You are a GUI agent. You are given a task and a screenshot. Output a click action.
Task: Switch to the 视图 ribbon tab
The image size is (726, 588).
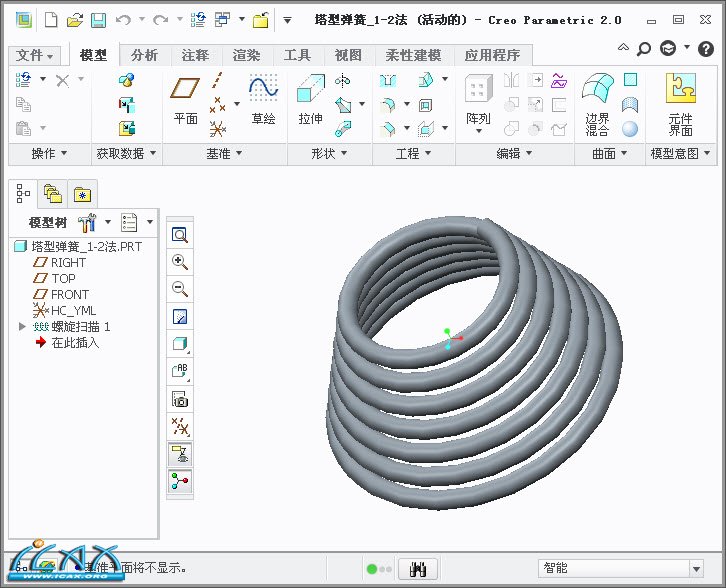[x=348, y=56]
